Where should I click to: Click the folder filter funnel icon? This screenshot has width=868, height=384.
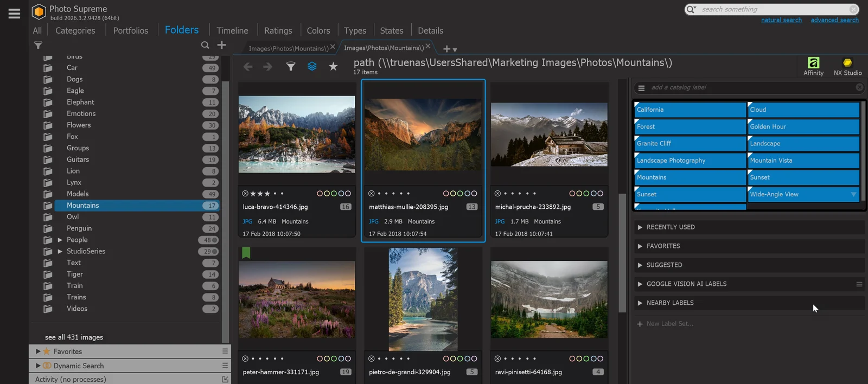[x=38, y=45]
